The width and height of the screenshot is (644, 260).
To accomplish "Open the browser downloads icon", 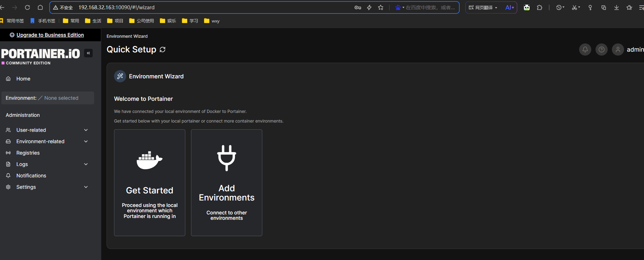I will tap(617, 7).
